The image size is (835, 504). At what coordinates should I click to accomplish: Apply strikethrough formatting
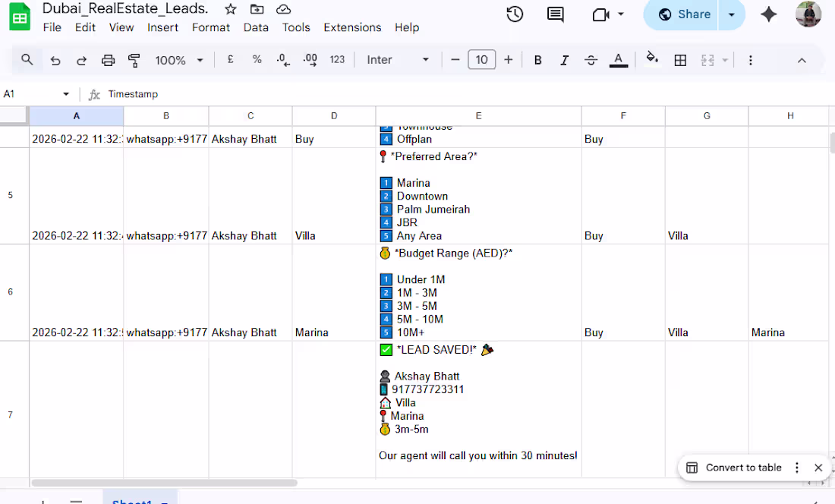[x=591, y=59]
